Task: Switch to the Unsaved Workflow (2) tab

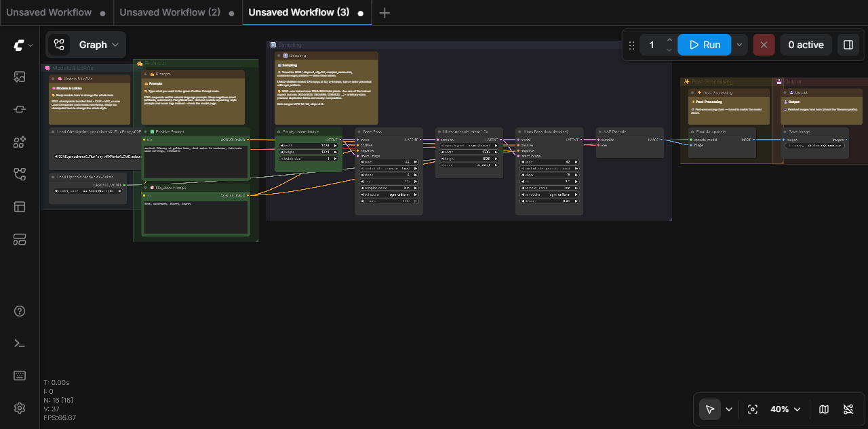Action: point(170,13)
